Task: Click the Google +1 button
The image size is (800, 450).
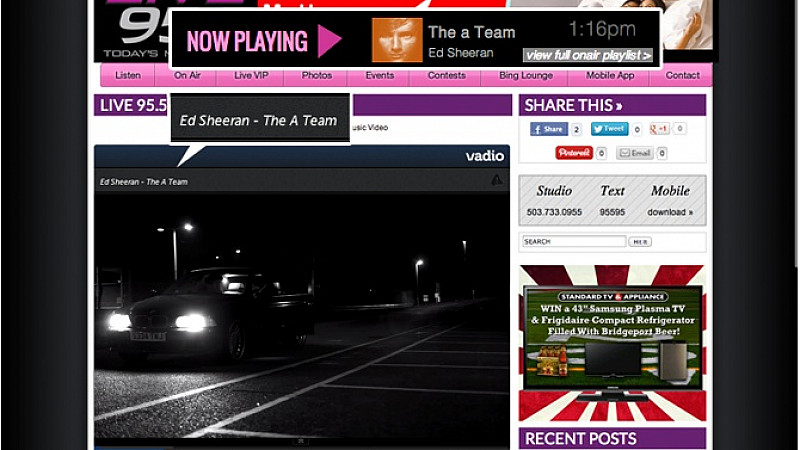Action: [659, 129]
